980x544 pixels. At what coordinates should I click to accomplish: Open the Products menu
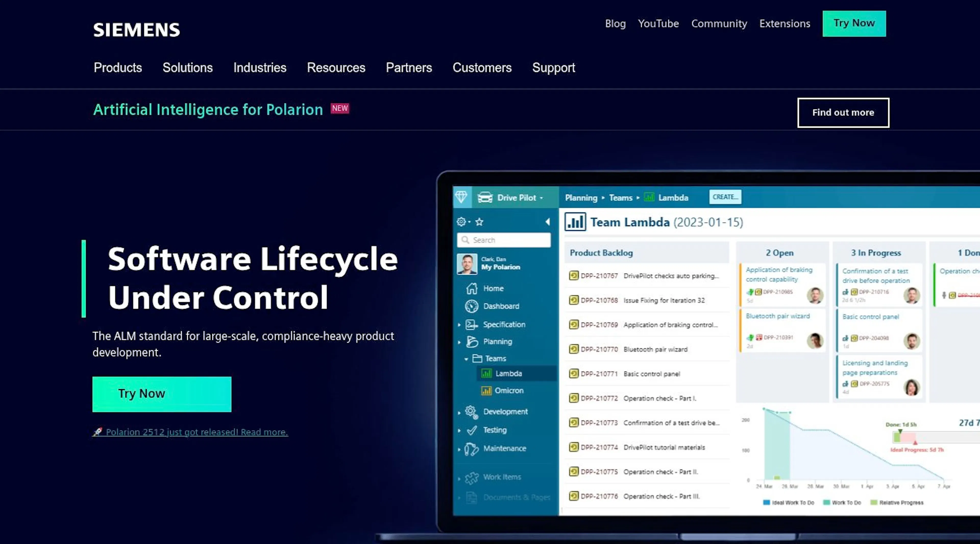[x=118, y=68]
